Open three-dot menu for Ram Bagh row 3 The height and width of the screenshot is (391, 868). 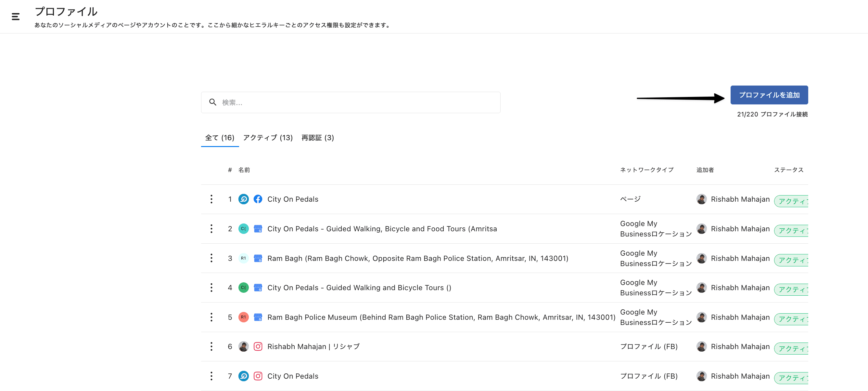click(211, 258)
